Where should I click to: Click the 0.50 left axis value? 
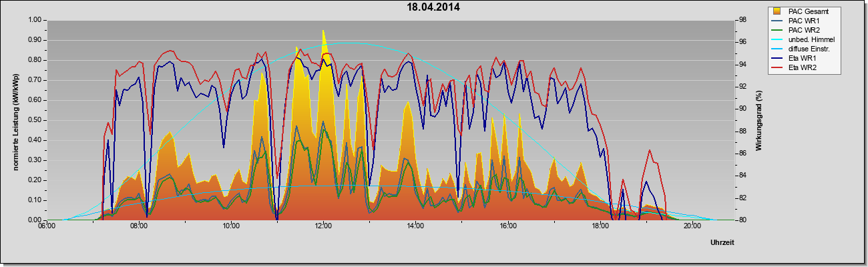[x=35, y=120]
